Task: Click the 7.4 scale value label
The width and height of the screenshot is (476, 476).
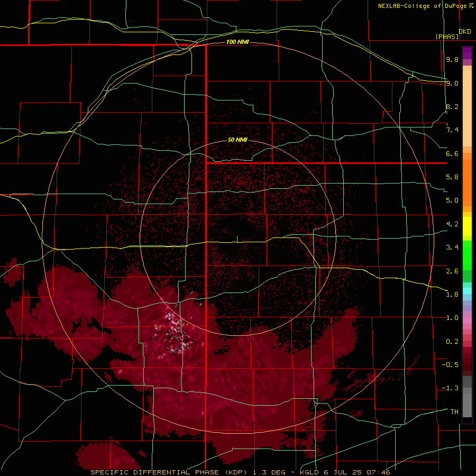Action: click(x=452, y=130)
